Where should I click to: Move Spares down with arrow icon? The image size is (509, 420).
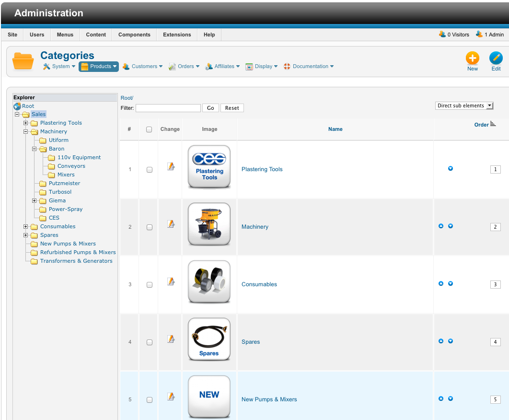(451, 341)
